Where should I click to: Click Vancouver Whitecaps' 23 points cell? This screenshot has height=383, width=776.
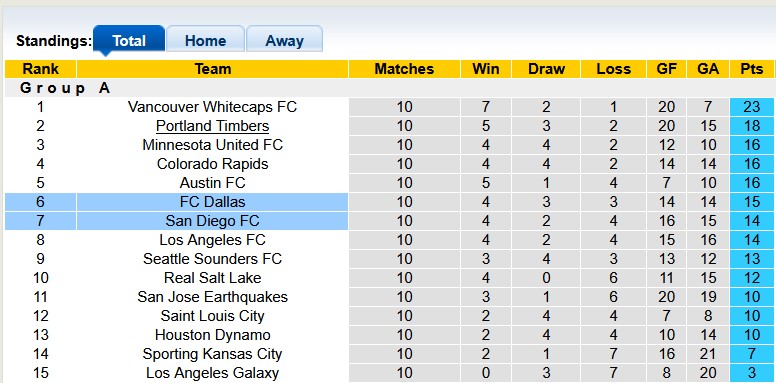751,107
